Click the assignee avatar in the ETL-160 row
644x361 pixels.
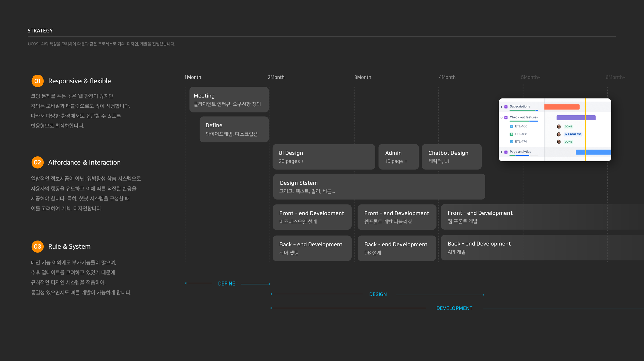click(559, 126)
